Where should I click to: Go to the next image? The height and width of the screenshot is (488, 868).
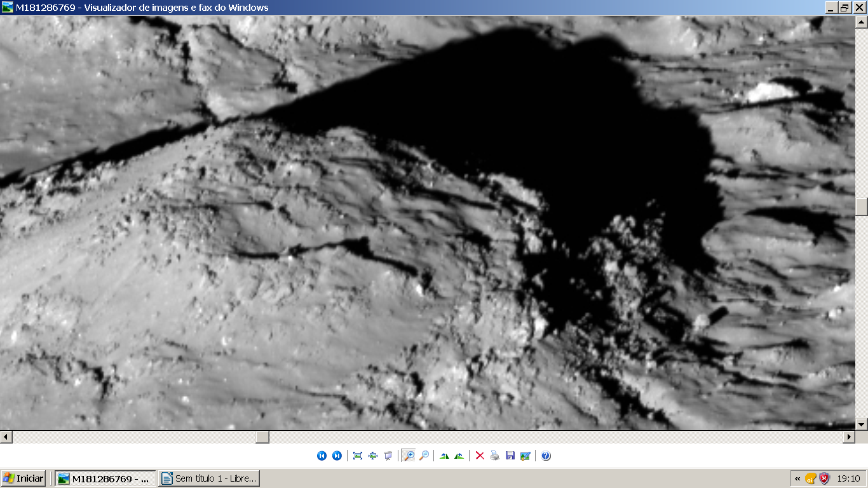pos(337,456)
